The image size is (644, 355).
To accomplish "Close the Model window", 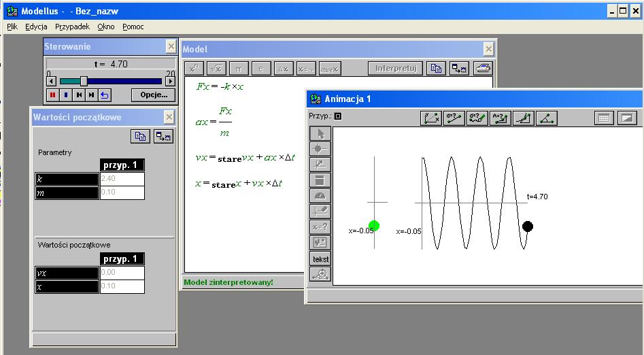I will [488, 49].
